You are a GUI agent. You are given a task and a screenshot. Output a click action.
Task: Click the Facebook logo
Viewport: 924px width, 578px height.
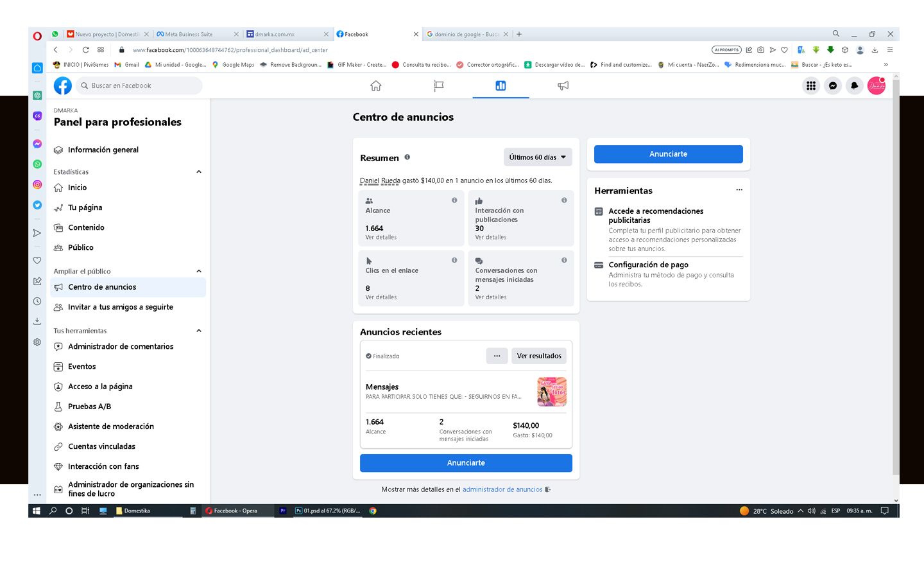63,85
